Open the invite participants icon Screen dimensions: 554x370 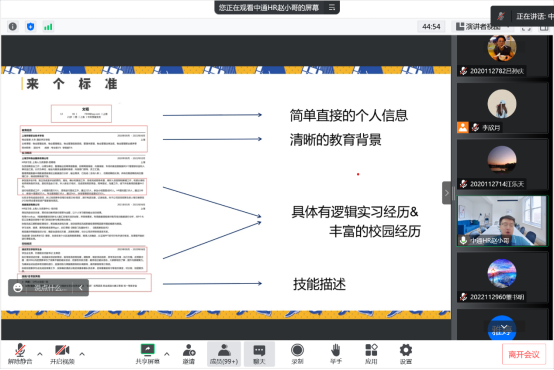tap(189, 354)
